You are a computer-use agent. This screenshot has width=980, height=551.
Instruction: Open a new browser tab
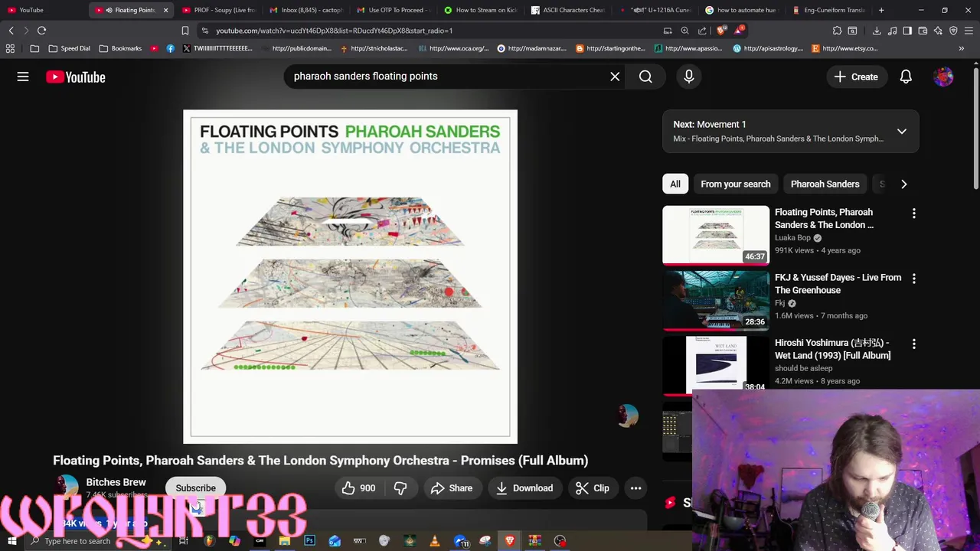coord(881,10)
